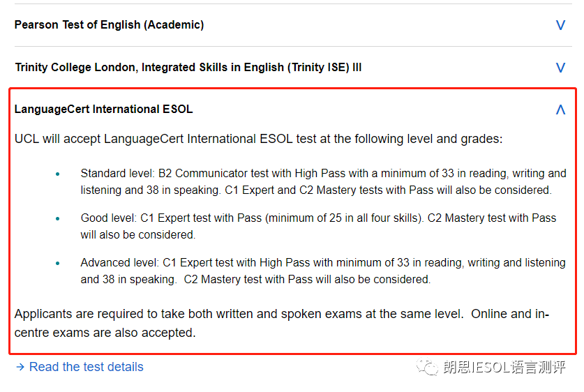Open the Pearson Test of English (Academic) heading
Screen dimensions: 584x392
tap(109, 25)
